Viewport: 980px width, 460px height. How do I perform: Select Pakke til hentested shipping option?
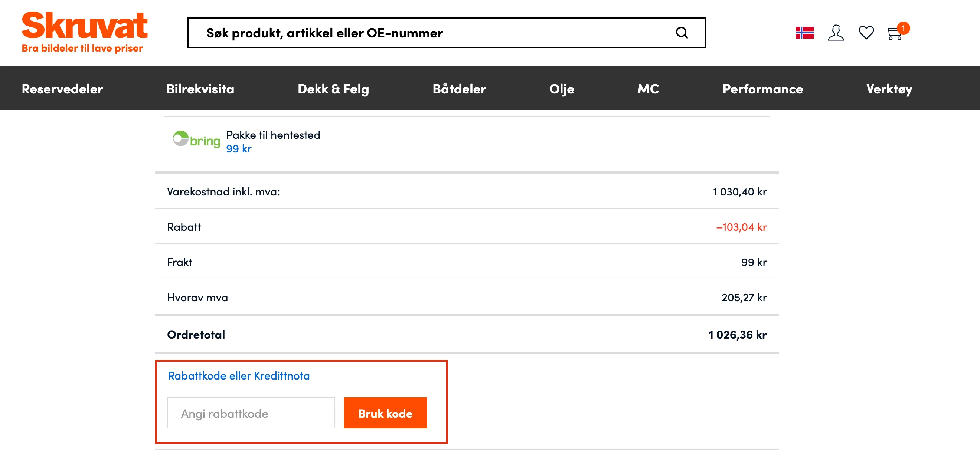pos(273,135)
